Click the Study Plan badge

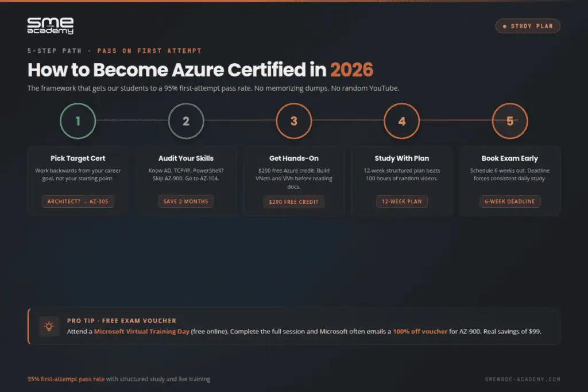coord(528,26)
